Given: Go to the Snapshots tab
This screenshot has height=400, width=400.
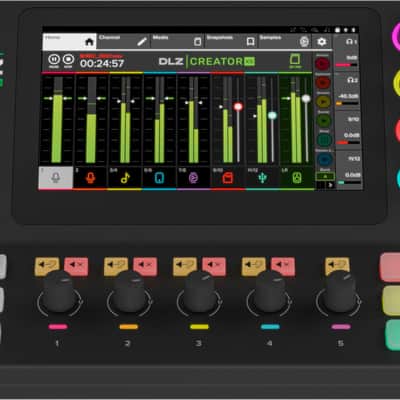Looking at the screenshot, I should (231, 42).
